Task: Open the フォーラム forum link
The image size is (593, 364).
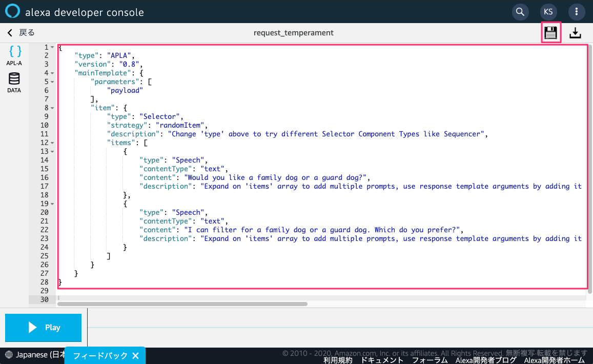Action: pyautogui.click(x=430, y=360)
